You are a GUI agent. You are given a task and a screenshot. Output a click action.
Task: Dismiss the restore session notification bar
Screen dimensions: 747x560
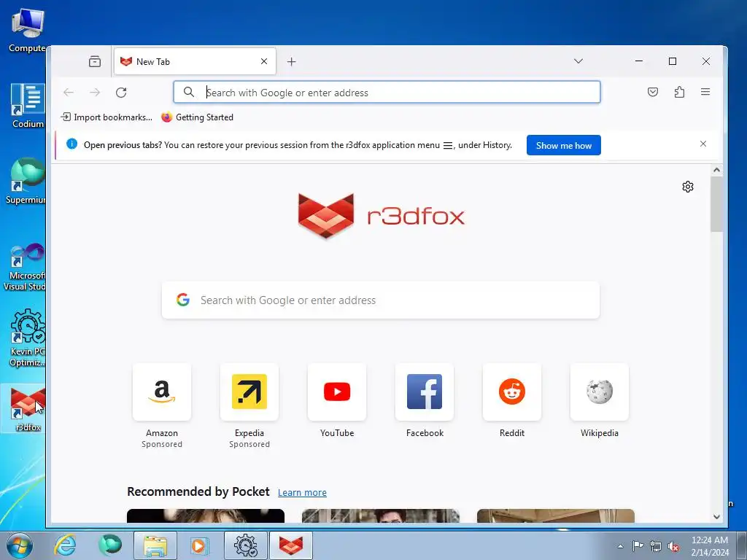coord(703,144)
